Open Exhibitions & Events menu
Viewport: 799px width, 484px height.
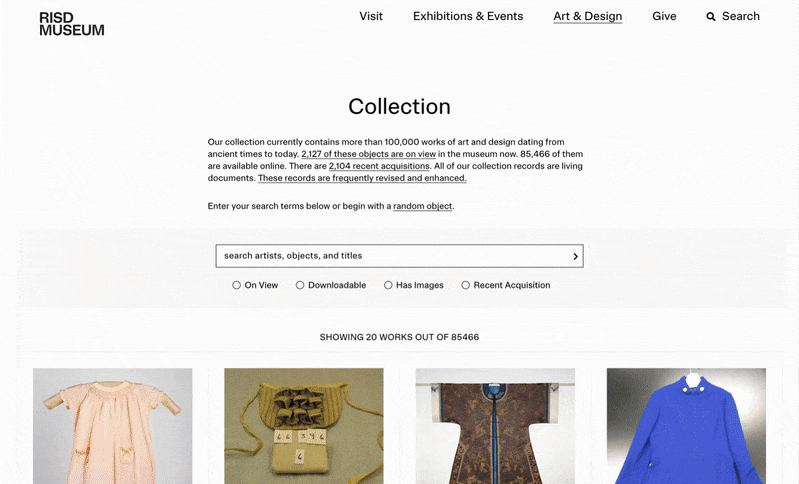[468, 16]
